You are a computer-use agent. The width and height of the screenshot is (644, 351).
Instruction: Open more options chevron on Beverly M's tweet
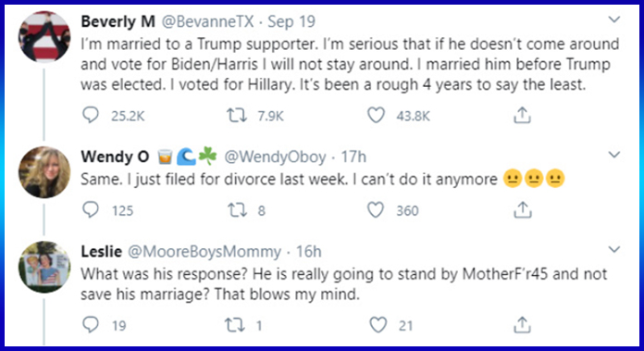tap(614, 19)
